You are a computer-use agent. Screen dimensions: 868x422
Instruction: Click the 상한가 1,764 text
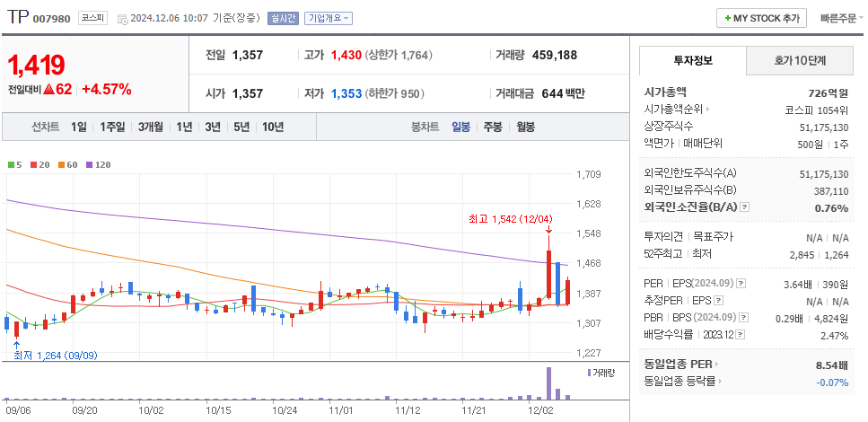pyautogui.click(x=399, y=56)
